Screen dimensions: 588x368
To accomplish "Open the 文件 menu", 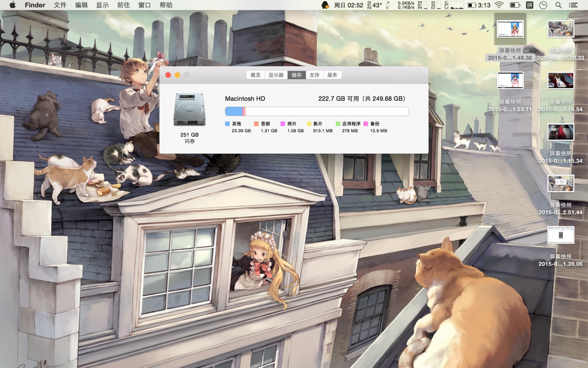I will point(60,5).
